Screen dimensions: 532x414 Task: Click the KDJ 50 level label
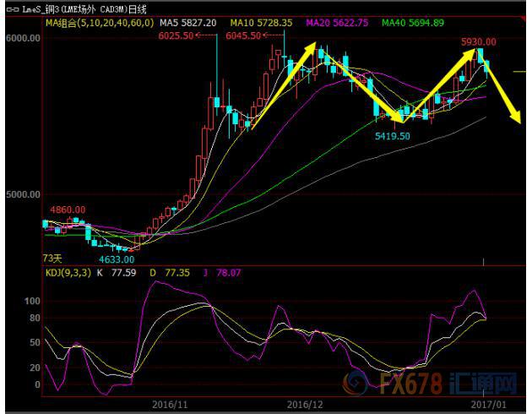[x=35, y=342]
